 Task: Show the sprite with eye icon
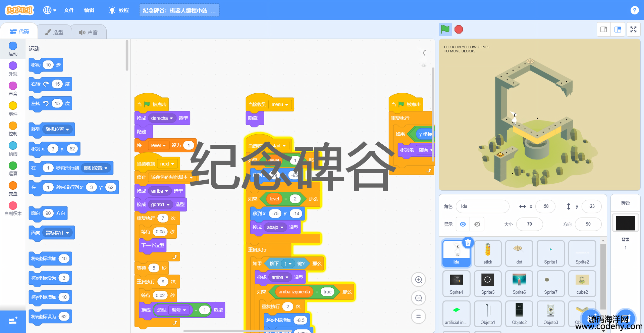463,224
